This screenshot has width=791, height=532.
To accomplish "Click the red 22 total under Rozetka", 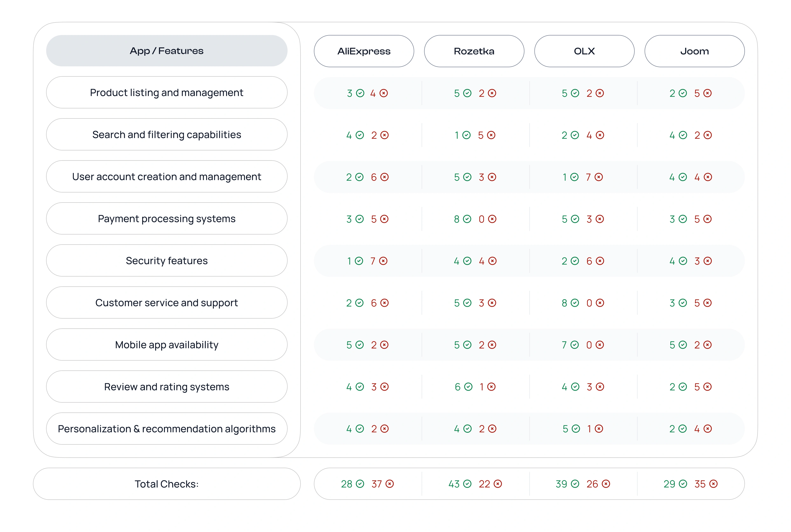I will (x=484, y=484).
